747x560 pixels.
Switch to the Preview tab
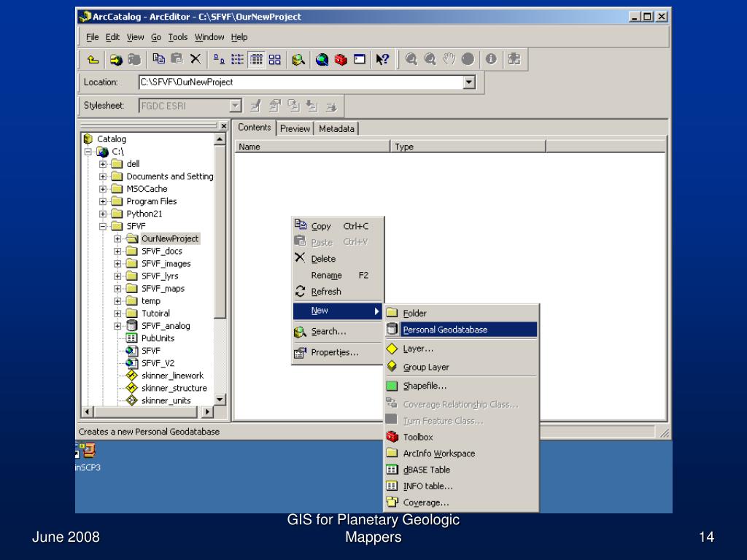(295, 128)
